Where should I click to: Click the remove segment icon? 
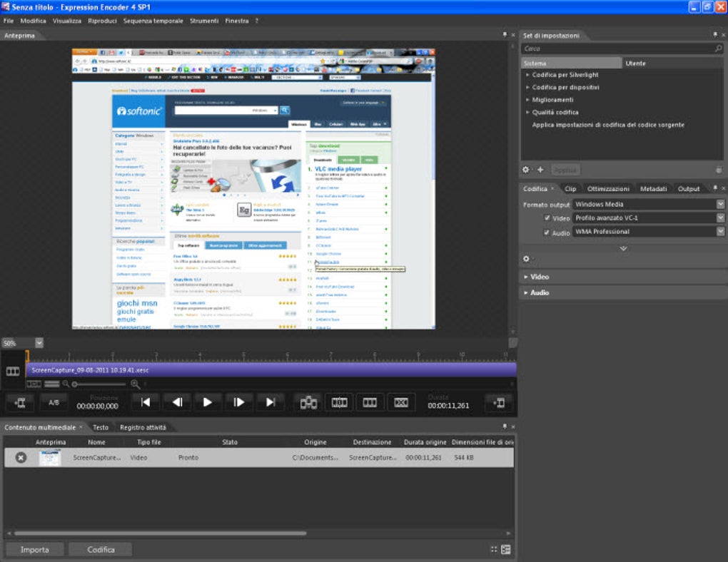(x=401, y=402)
